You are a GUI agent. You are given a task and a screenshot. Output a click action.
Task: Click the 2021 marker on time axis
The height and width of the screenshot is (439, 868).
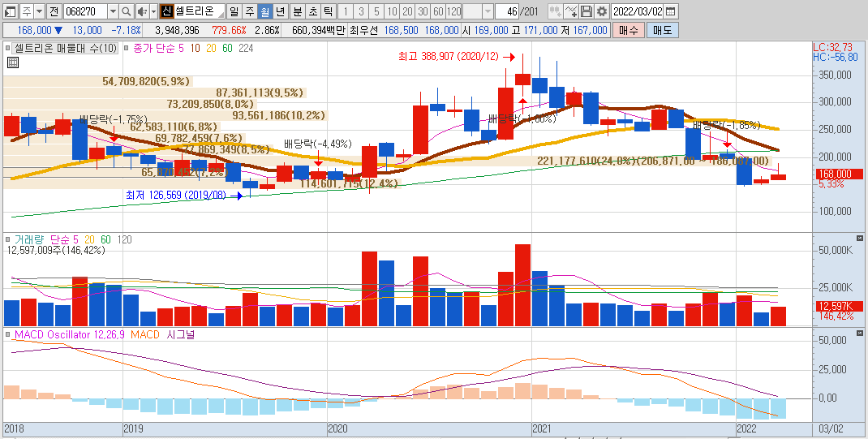(542, 429)
